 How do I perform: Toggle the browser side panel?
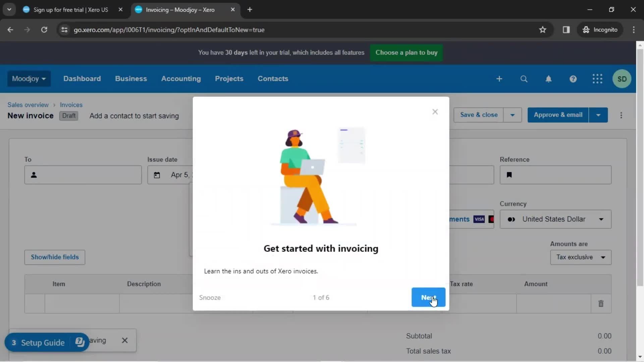566,30
